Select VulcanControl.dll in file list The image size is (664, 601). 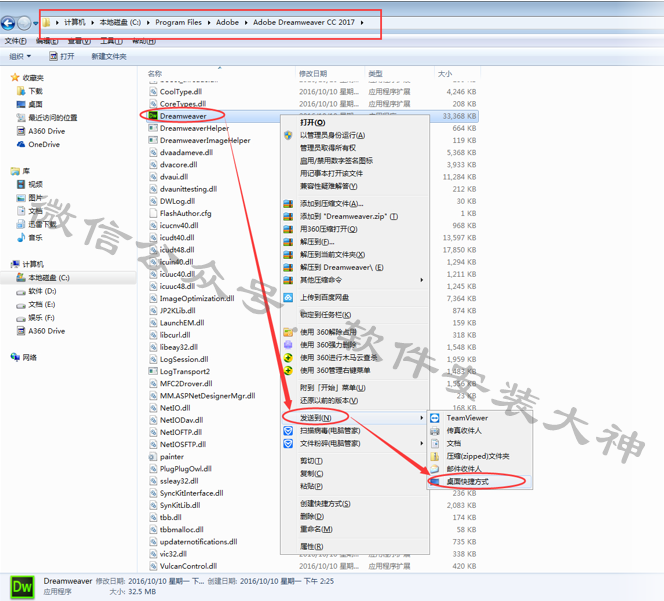188,566
